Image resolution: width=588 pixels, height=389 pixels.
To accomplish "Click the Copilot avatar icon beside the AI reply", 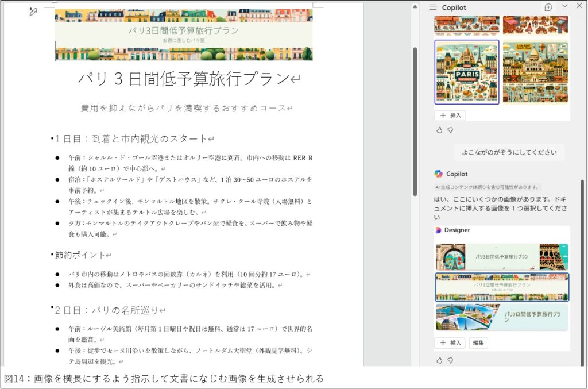I will click(438, 174).
